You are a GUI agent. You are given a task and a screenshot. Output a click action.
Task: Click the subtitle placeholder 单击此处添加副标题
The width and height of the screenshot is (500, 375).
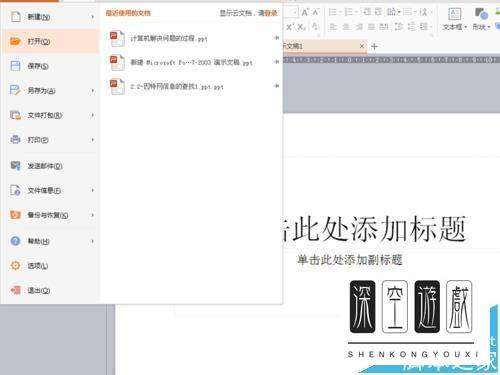[x=350, y=260]
